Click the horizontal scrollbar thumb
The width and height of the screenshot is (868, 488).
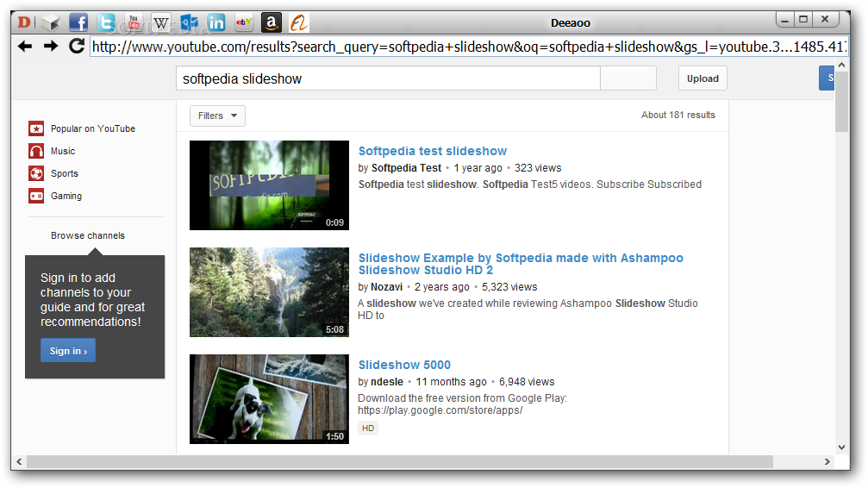coord(400,461)
